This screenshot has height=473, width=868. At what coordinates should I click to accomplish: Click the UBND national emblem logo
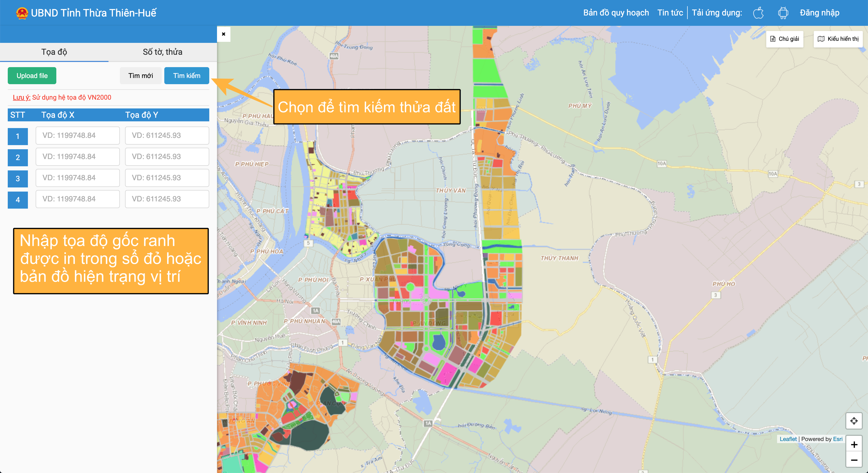[22, 13]
